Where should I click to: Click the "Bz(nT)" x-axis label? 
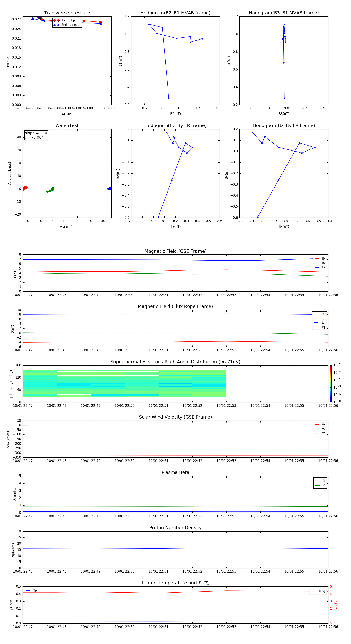point(175,227)
